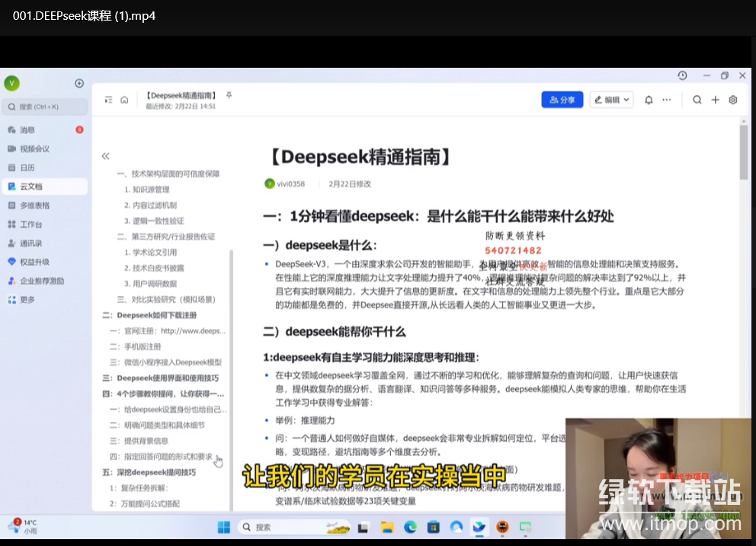Screen dimensions: 756x546
Task: Jump to Deepseek如何下载注册 outline heading
Action: 149,315
